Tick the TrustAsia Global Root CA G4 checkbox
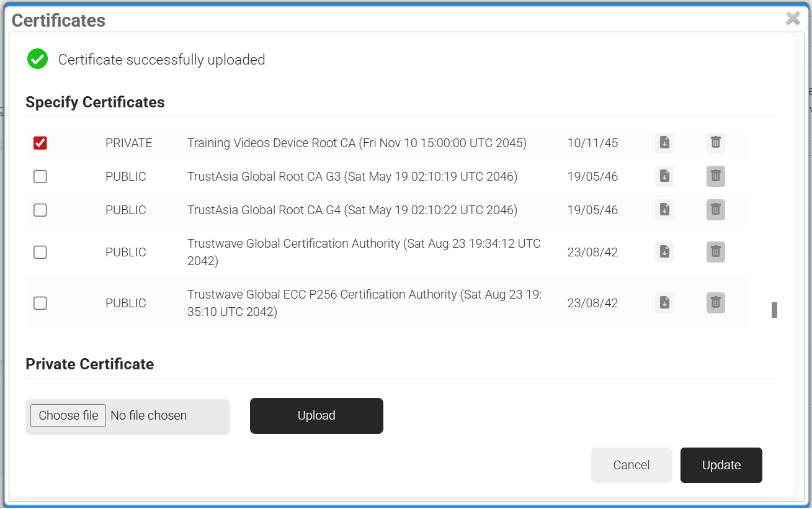Image resolution: width=812 pixels, height=509 pixels. click(40, 210)
